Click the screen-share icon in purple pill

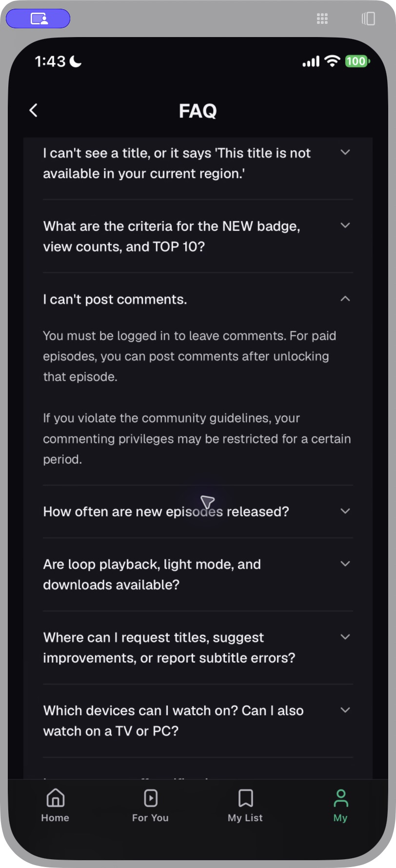pos(38,19)
